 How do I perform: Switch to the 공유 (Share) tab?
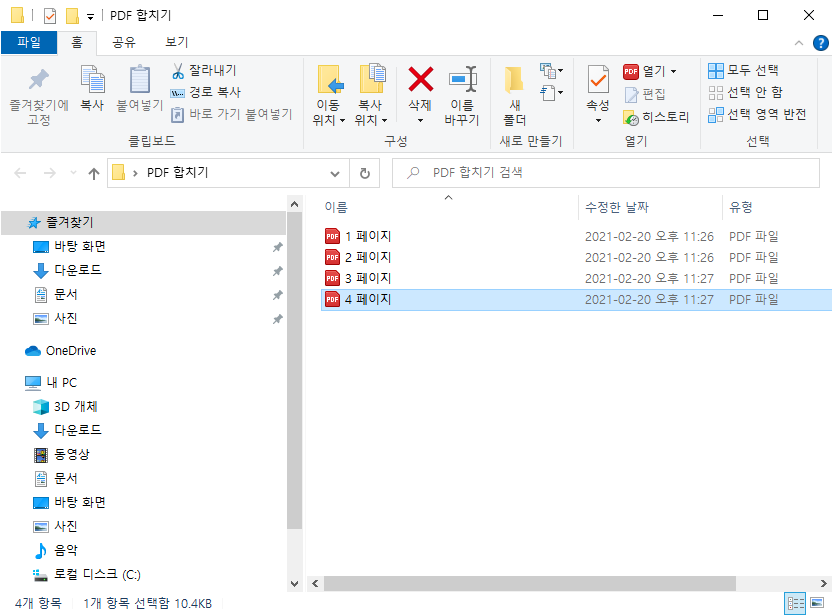(124, 42)
